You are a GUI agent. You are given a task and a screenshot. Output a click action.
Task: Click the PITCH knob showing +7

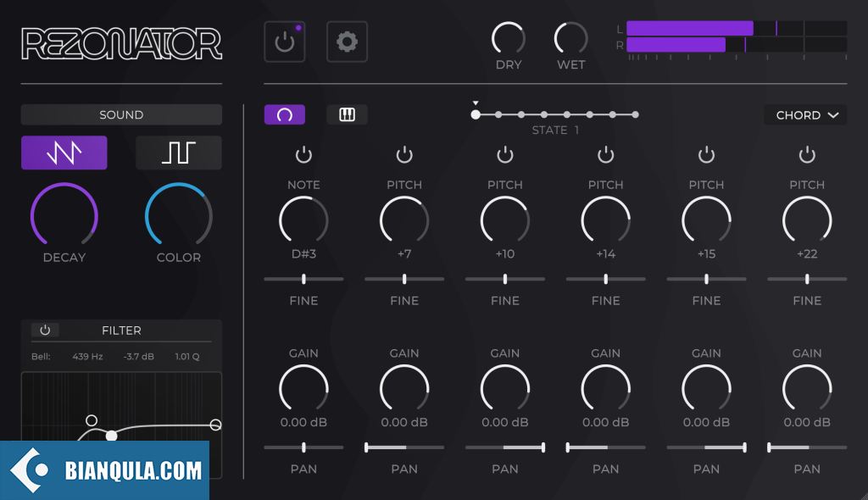(x=404, y=219)
